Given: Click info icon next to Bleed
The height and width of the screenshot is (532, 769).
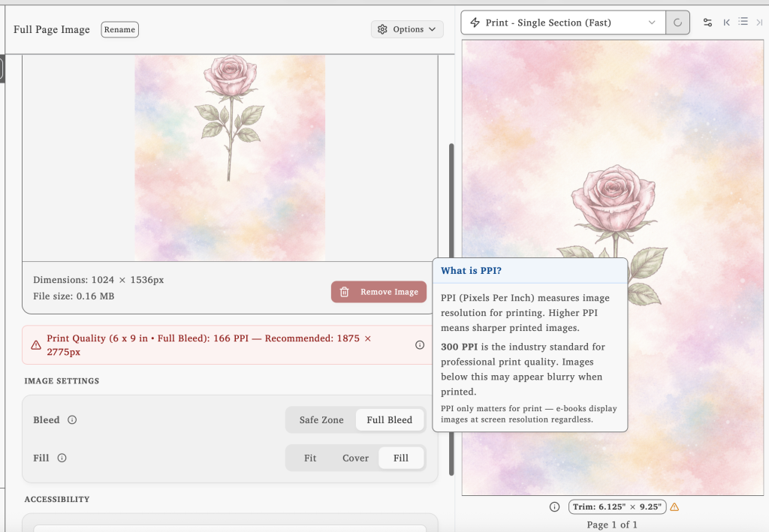Looking at the screenshot, I should point(72,420).
